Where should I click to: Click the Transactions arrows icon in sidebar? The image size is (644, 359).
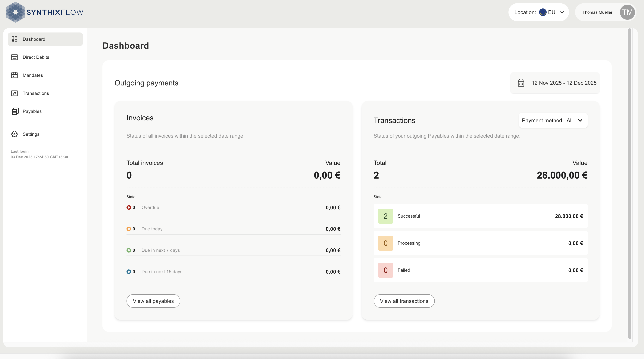pos(14,93)
